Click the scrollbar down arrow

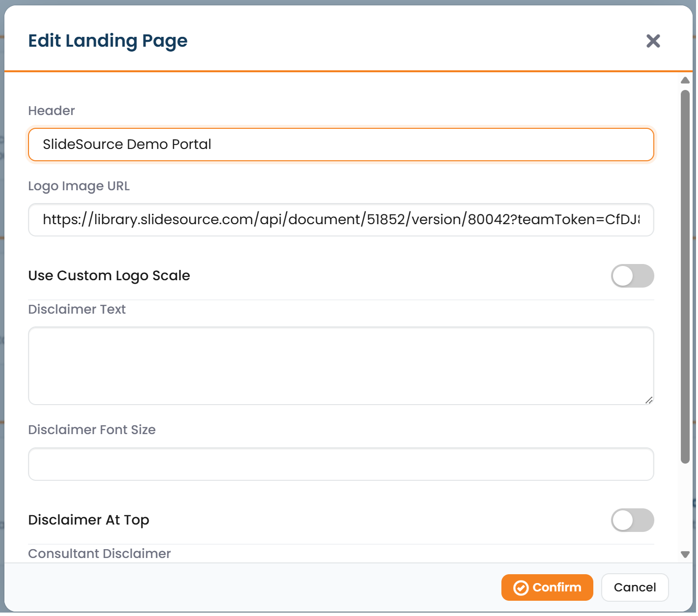[685, 555]
